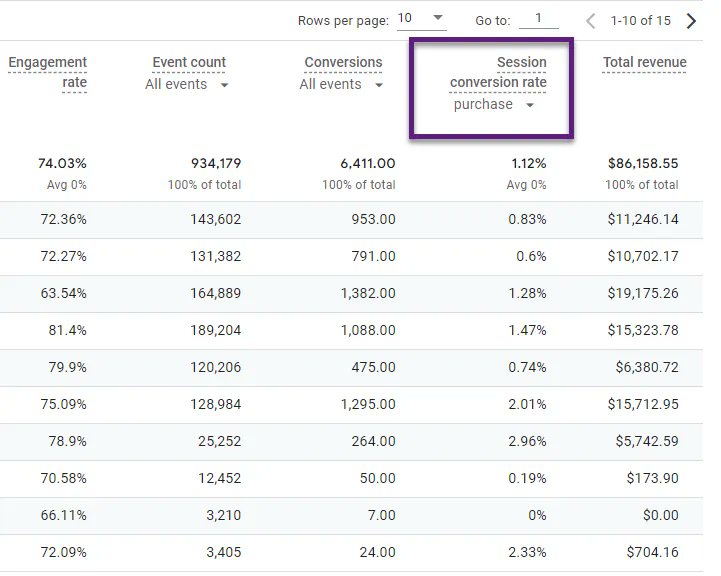Select total revenue $86,158.55
This screenshot has width=721, height=576.
643,163
